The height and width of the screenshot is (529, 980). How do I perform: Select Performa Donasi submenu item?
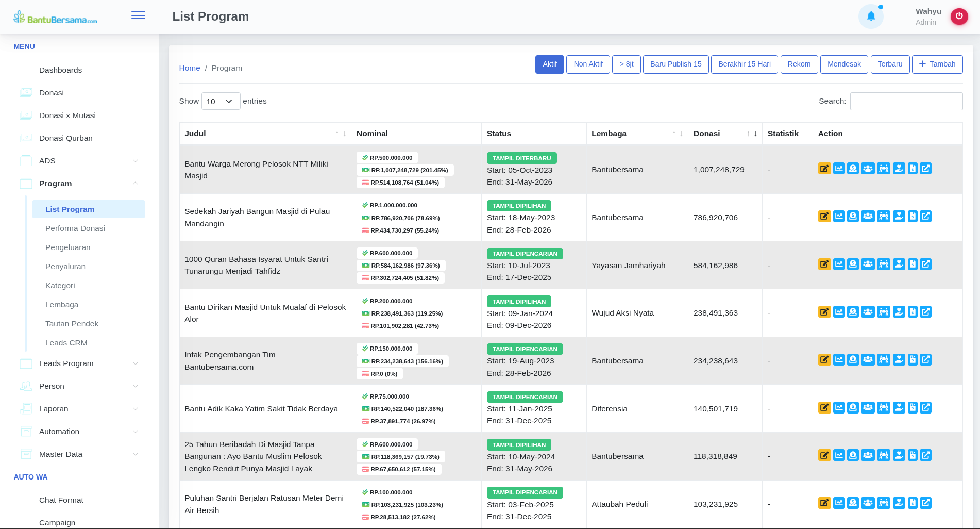[75, 228]
